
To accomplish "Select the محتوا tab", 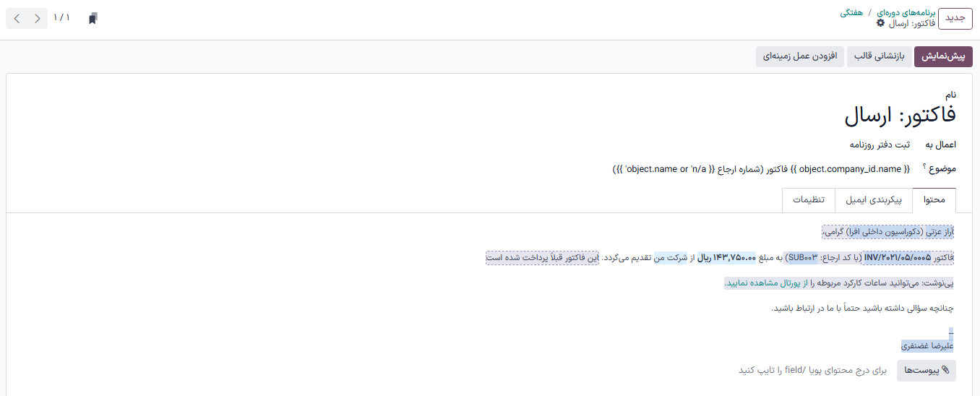I will 934,200.
